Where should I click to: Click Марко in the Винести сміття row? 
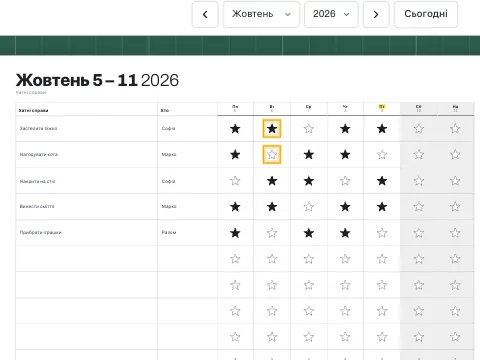[x=169, y=206]
